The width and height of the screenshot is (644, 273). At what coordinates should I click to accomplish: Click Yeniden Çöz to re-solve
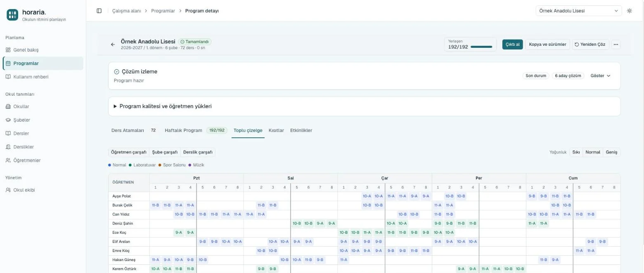(x=590, y=45)
